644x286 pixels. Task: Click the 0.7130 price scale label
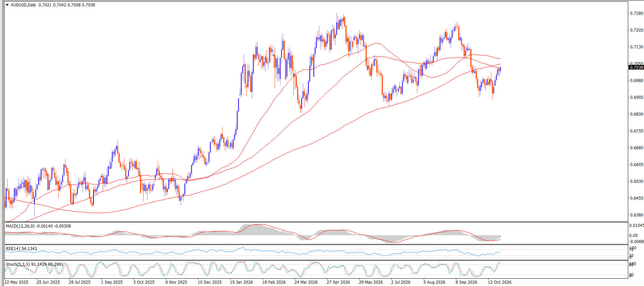coord(637,47)
